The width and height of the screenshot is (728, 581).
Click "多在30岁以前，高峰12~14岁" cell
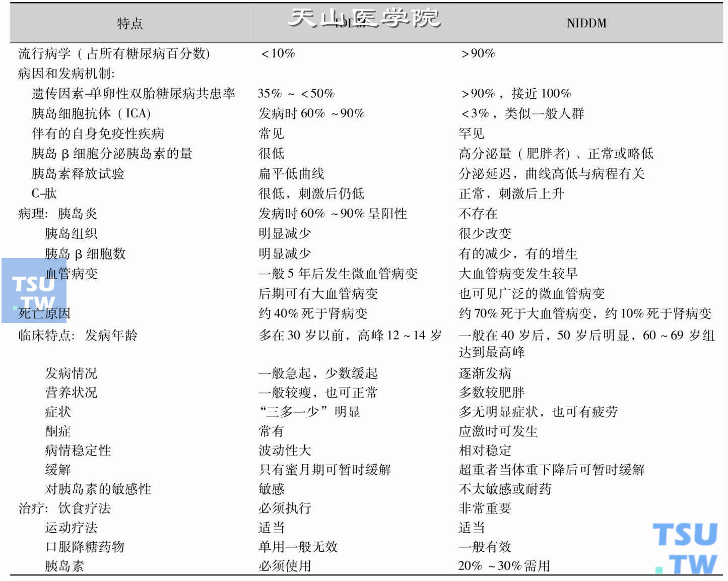coord(350,335)
